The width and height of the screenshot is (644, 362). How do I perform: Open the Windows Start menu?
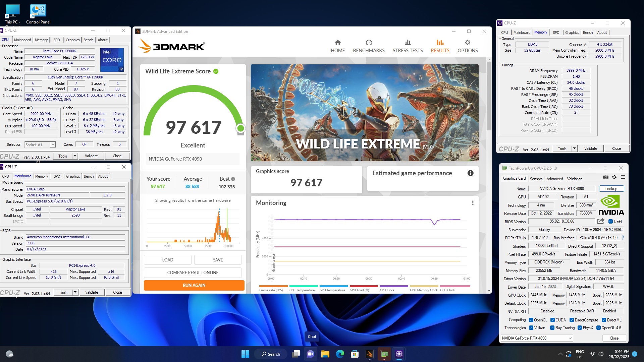click(245, 354)
